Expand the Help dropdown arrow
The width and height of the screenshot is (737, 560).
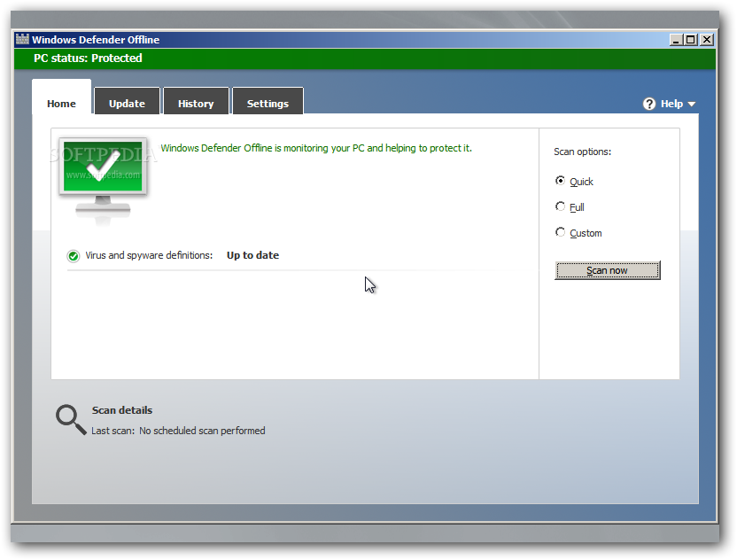coord(692,105)
